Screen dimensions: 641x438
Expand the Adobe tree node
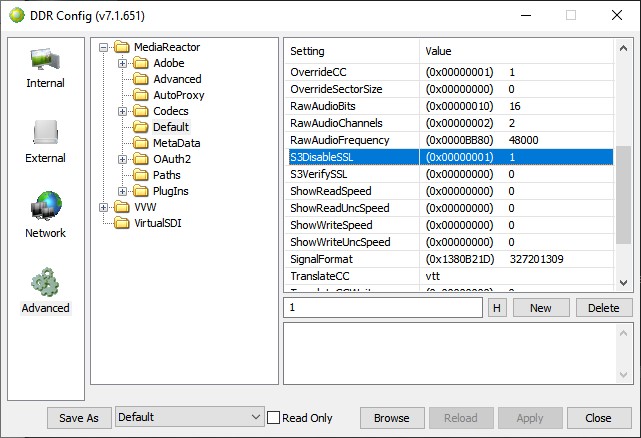tap(122, 63)
